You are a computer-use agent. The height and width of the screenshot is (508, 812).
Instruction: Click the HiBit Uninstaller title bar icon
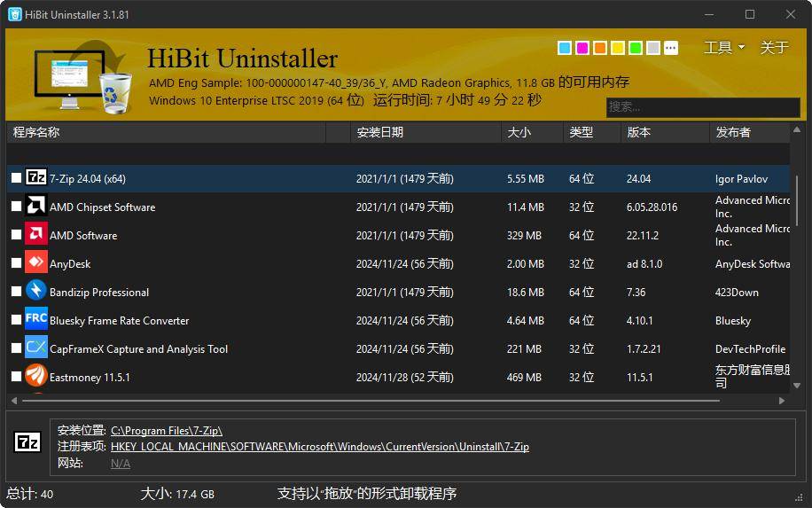click(15, 14)
